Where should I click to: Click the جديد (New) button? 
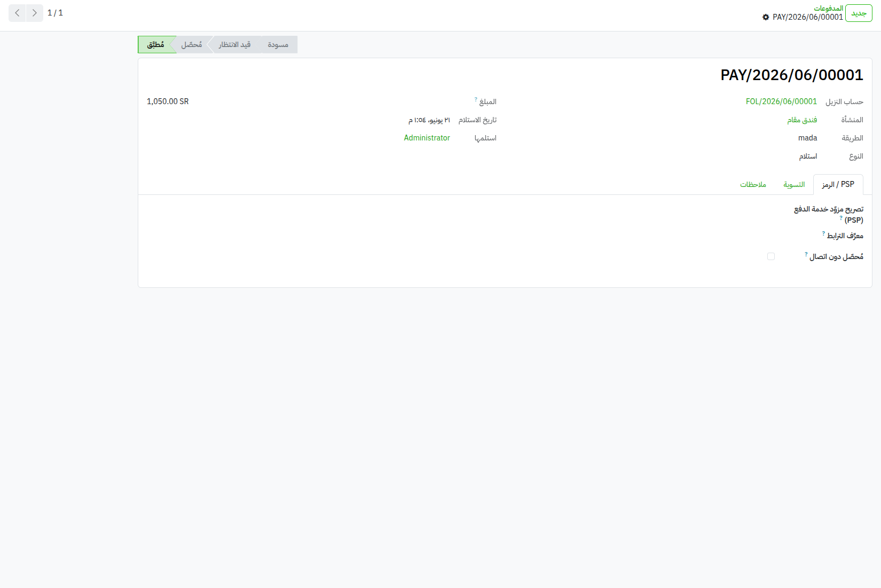point(859,13)
